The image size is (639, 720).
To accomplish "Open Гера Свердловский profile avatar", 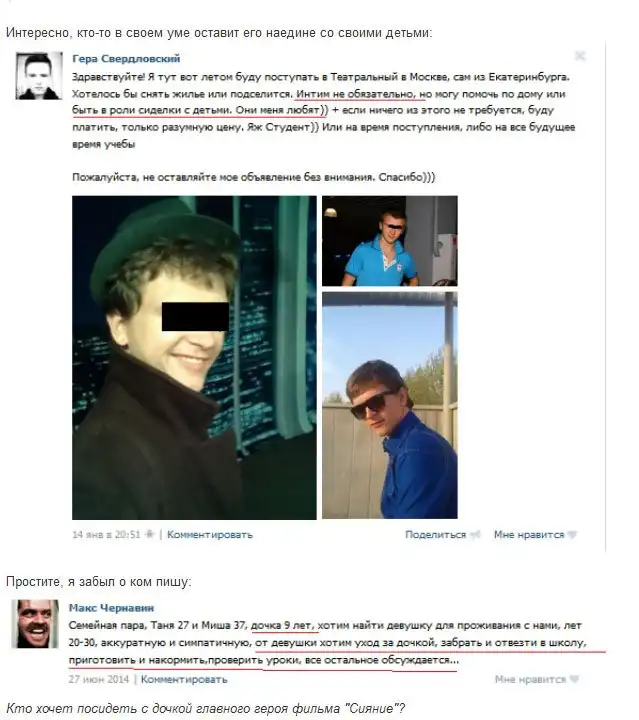I will coord(39,75).
